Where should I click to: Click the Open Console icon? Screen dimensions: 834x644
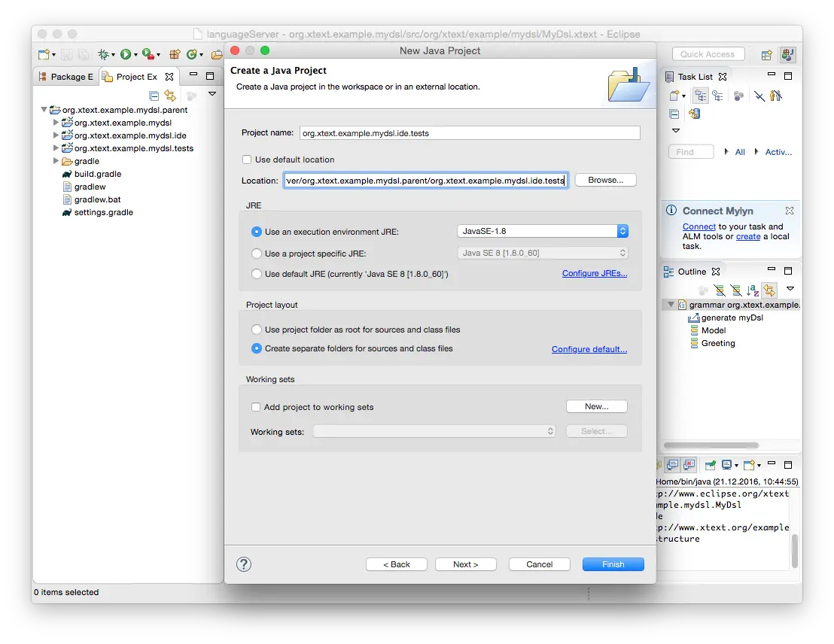(749, 465)
